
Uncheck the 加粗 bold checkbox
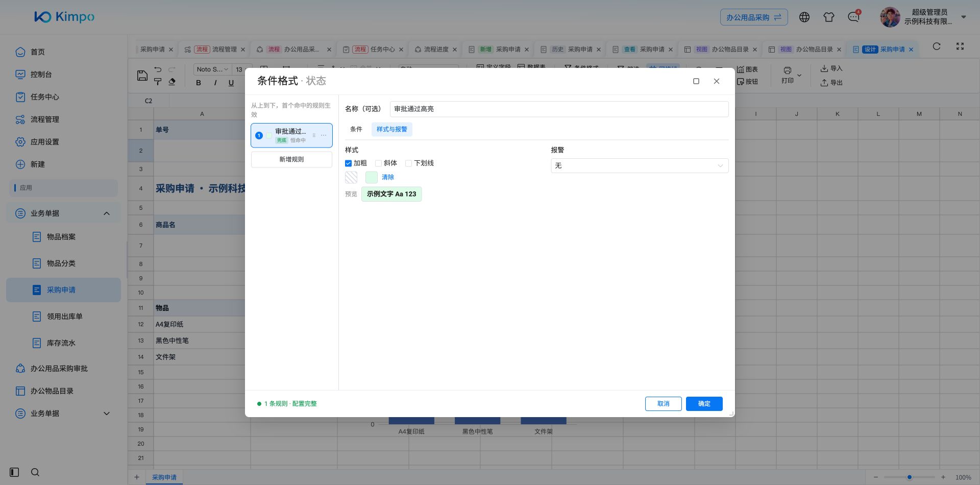(348, 163)
